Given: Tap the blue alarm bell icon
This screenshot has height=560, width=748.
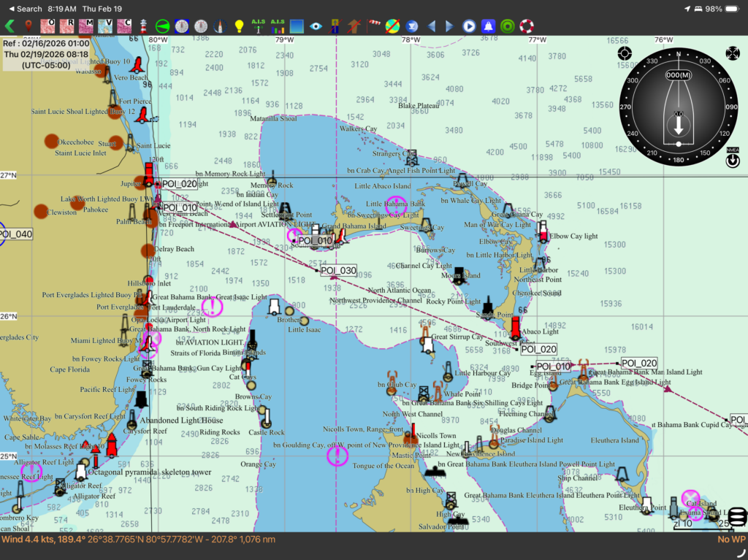Looking at the screenshot, I should pyautogui.click(x=488, y=26).
